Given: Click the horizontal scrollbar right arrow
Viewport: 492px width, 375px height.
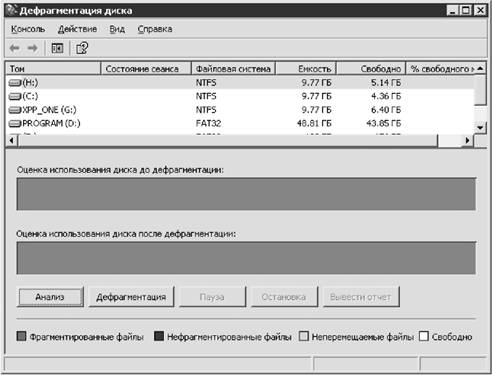Looking at the screenshot, I should [x=467, y=141].
